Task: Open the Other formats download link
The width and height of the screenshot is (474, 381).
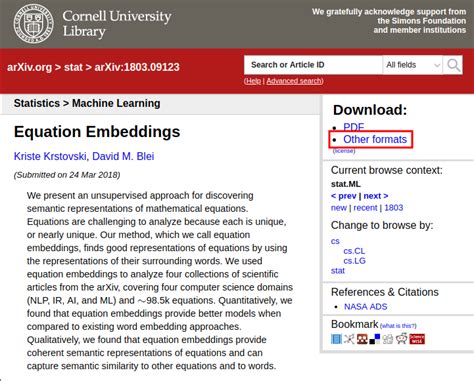Action: [375, 139]
